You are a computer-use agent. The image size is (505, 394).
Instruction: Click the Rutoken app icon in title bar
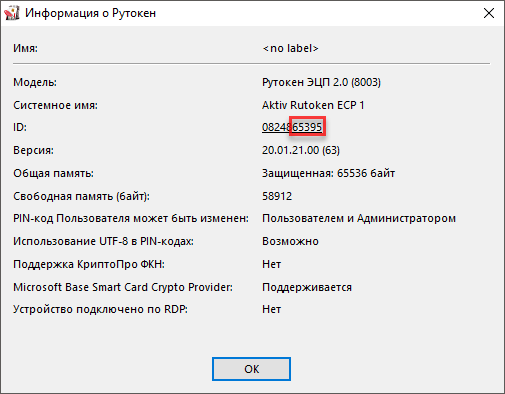point(11,13)
